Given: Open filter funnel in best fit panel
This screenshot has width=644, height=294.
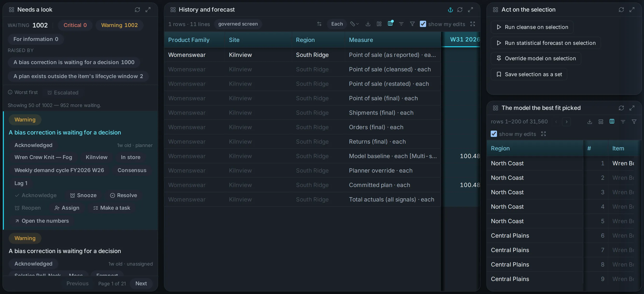Looking at the screenshot, I should 634,122.
